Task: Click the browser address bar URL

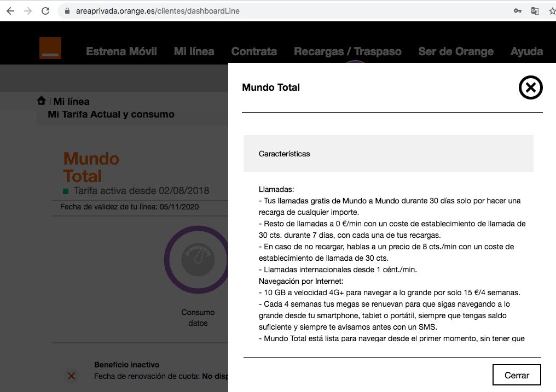Action: point(158,11)
